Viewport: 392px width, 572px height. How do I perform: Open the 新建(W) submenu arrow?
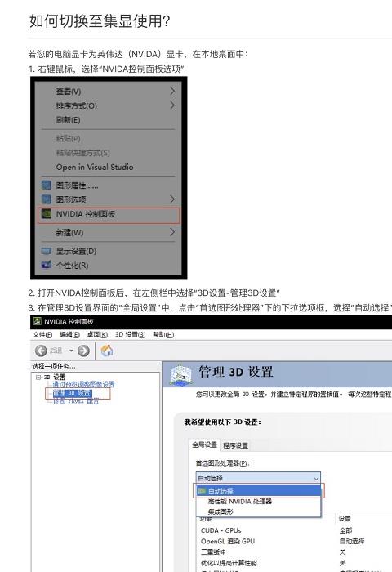pos(172,232)
